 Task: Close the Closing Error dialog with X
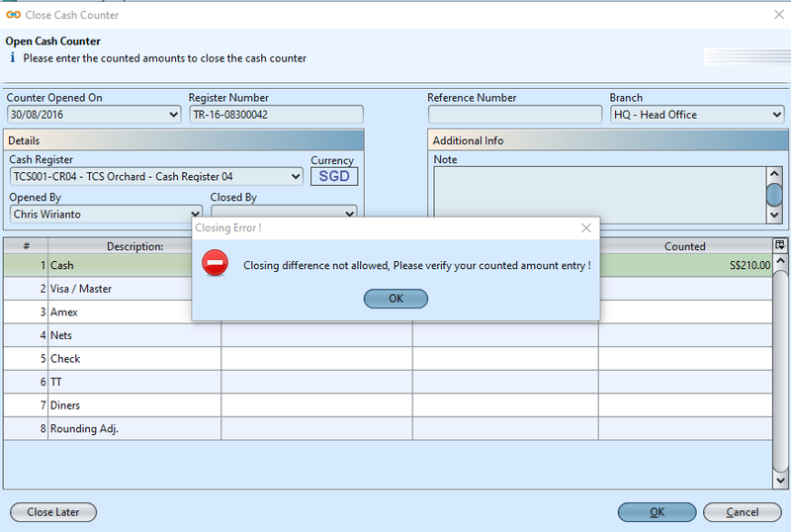pos(586,227)
